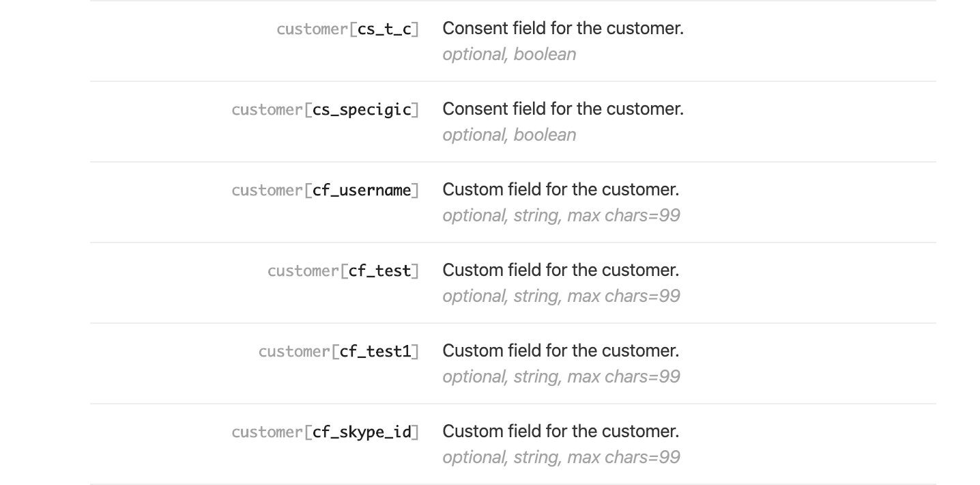The image size is (980, 485).
Task: Click the customer[cf_username] parameter name
Action: pos(326,191)
